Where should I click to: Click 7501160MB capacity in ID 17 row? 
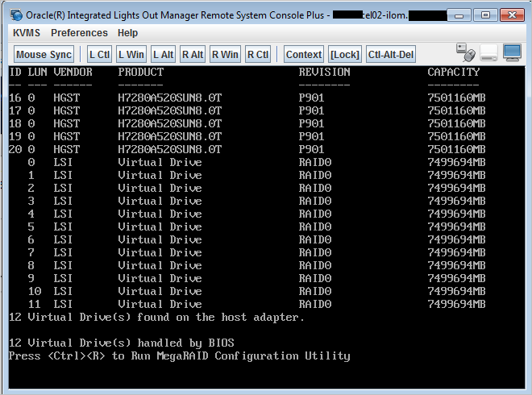click(x=456, y=110)
